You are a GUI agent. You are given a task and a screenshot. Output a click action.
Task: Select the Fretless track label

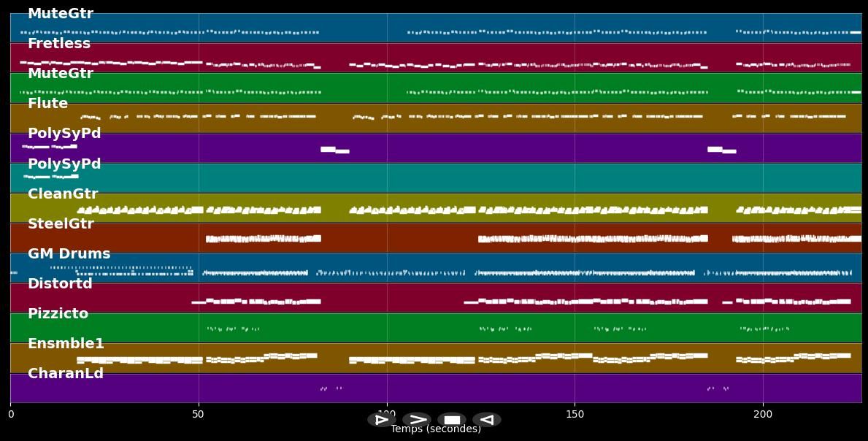[59, 44]
